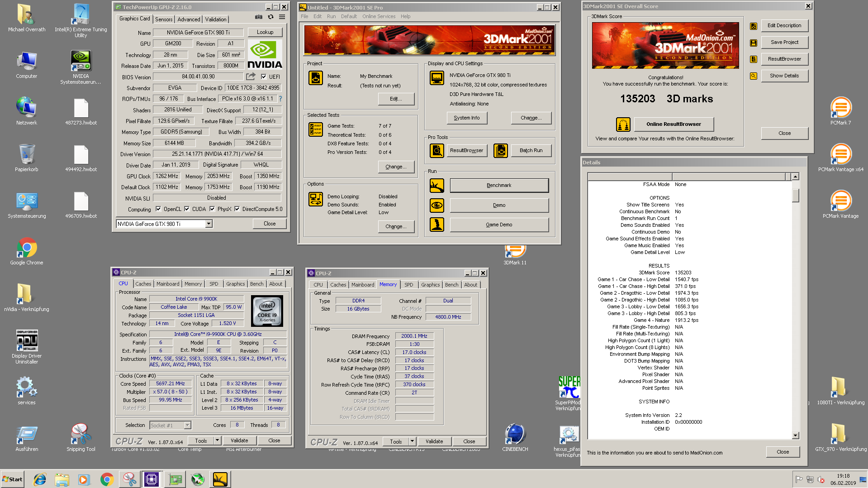Open Tools dropdown arrow in right CPU-Z
Screen dimensions: 868x488
[x=412, y=441]
